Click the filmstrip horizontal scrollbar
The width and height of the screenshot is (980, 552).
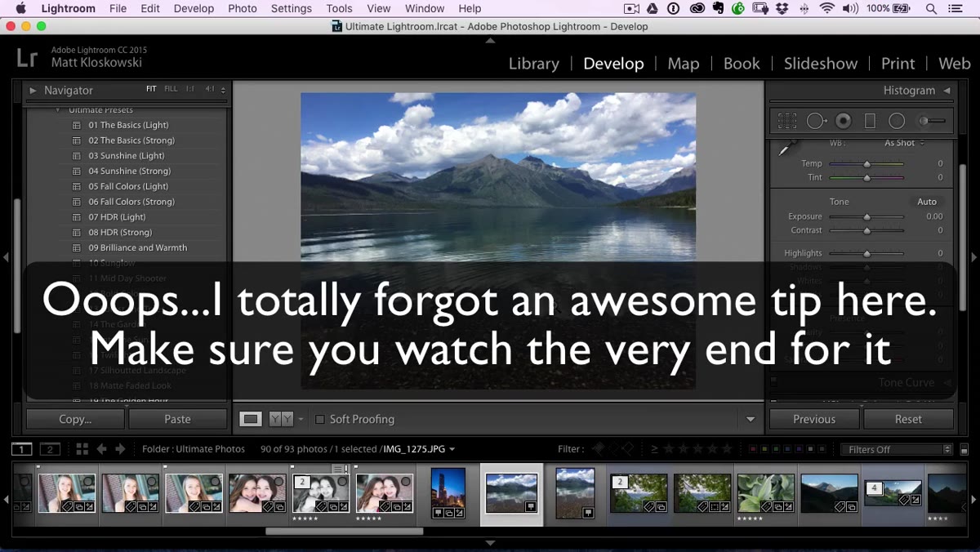click(x=344, y=532)
